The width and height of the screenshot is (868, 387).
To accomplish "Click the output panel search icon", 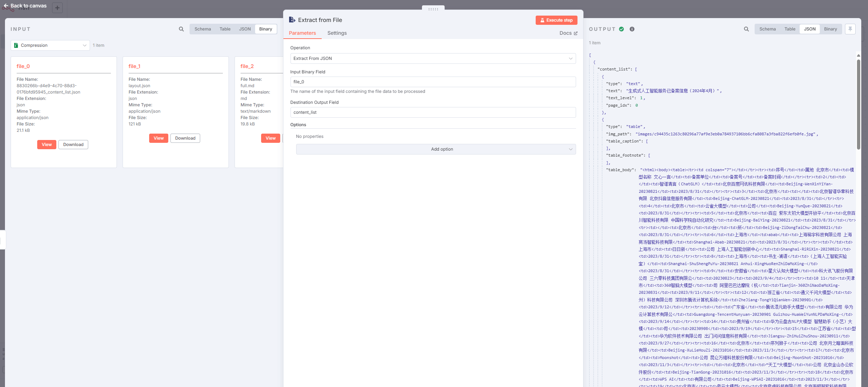I will pos(746,29).
